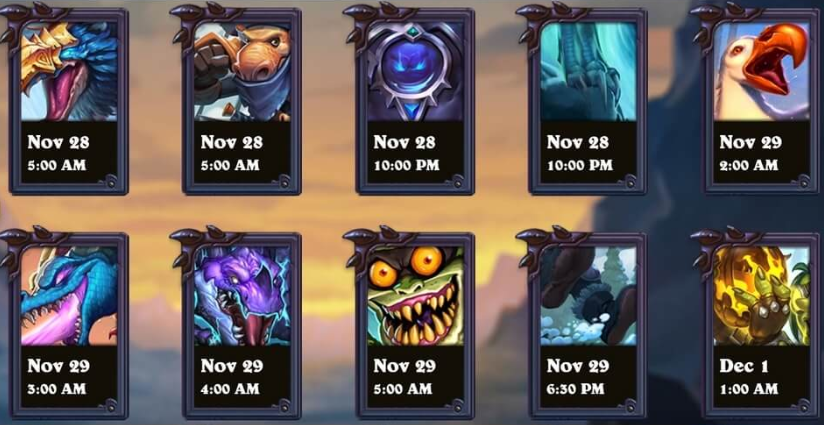Select the 4:00 AM time label
This screenshot has width=824, height=425.
pyautogui.click(x=230, y=389)
